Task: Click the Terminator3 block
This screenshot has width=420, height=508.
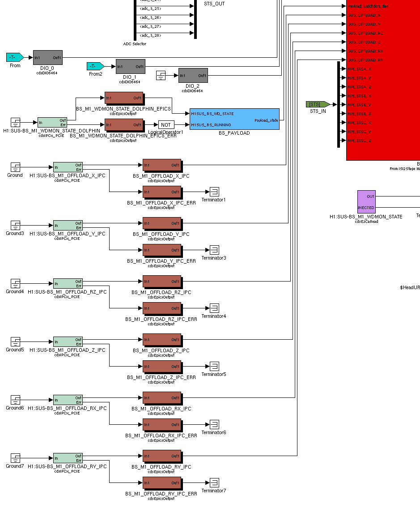Action: click(x=214, y=250)
